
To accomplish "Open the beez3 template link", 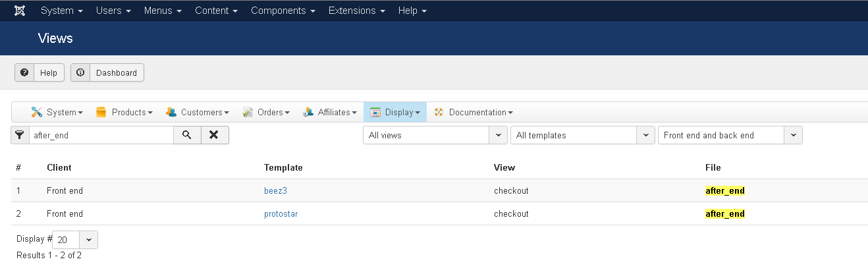I will point(275,191).
